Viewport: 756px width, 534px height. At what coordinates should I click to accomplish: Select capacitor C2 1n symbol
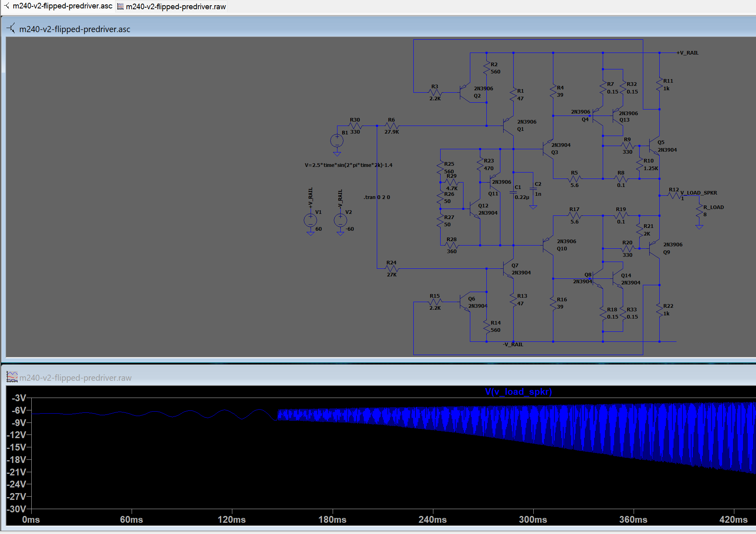pos(533,189)
